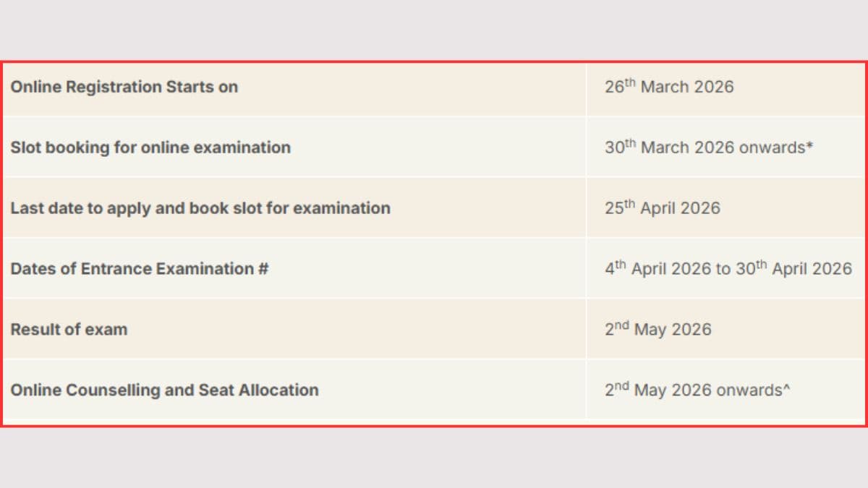Click the "Online Registration Starts on" label
Viewport: 868px width, 488px height.
point(124,87)
